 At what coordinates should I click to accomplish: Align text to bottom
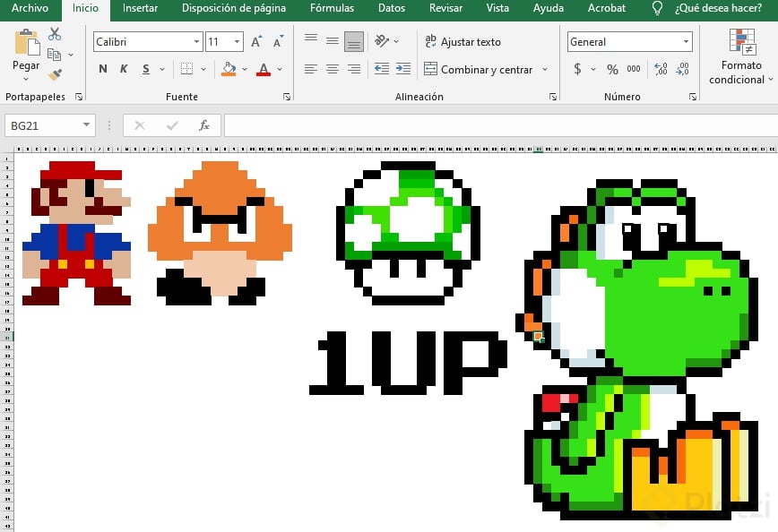click(x=354, y=42)
